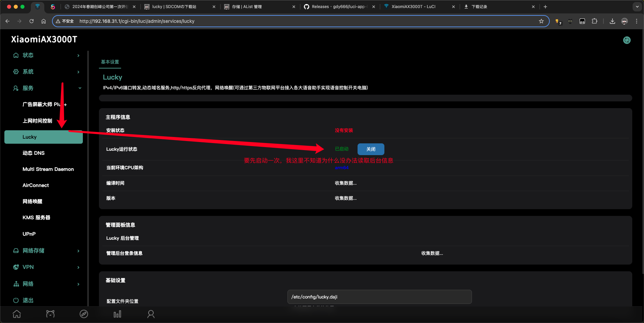The height and width of the screenshot is (323, 644).
Task: Expand the VPN menu chevron
Action: coord(78,267)
